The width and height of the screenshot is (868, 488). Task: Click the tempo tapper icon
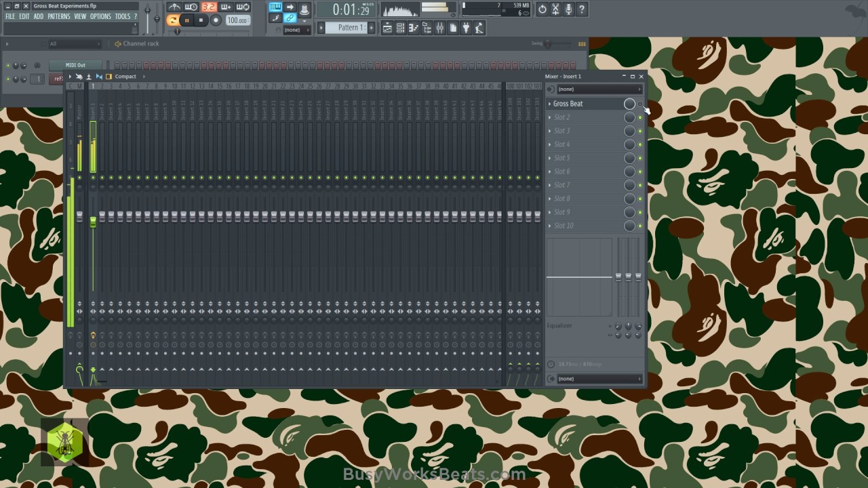[479, 28]
